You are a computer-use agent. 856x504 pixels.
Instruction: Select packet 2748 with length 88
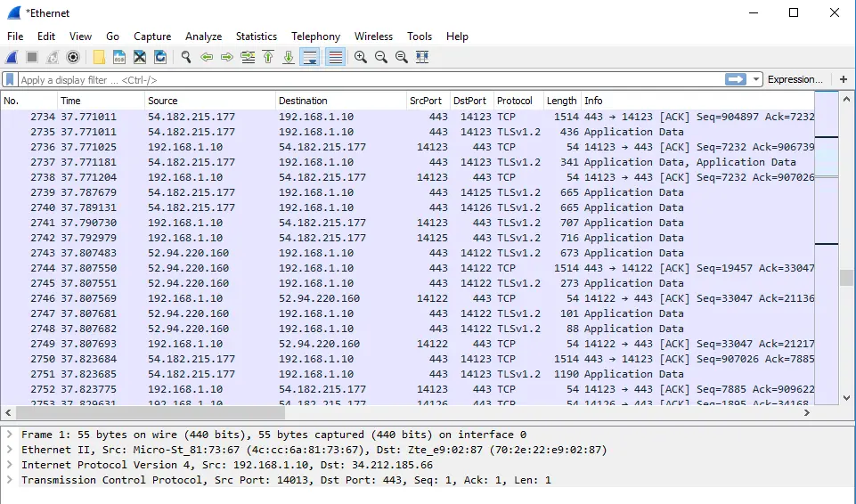coord(407,329)
